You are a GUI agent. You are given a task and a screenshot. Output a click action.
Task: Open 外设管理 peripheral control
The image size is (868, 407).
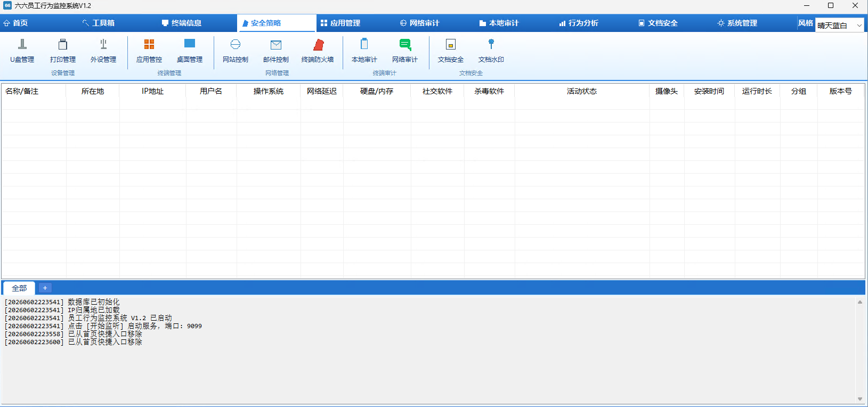[x=103, y=51]
